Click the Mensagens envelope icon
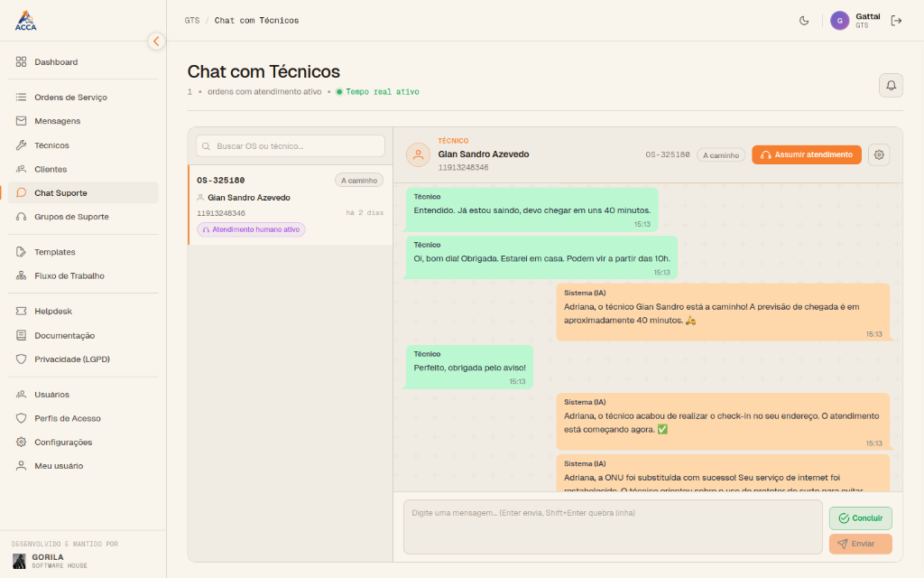Viewport: 924px width, 578px height. tap(22, 121)
